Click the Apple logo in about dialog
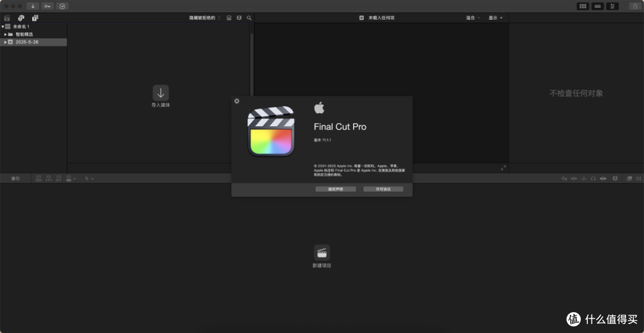 (319, 108)
